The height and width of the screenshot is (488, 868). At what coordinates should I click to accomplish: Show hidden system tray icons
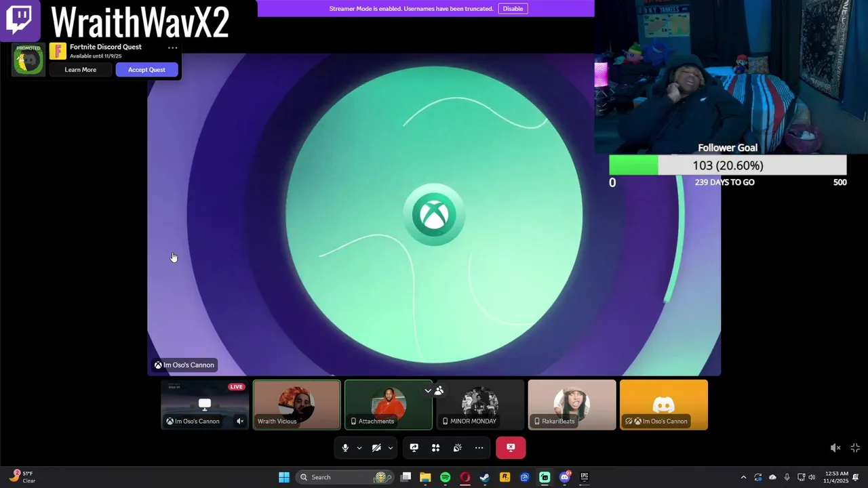[743, 477]
